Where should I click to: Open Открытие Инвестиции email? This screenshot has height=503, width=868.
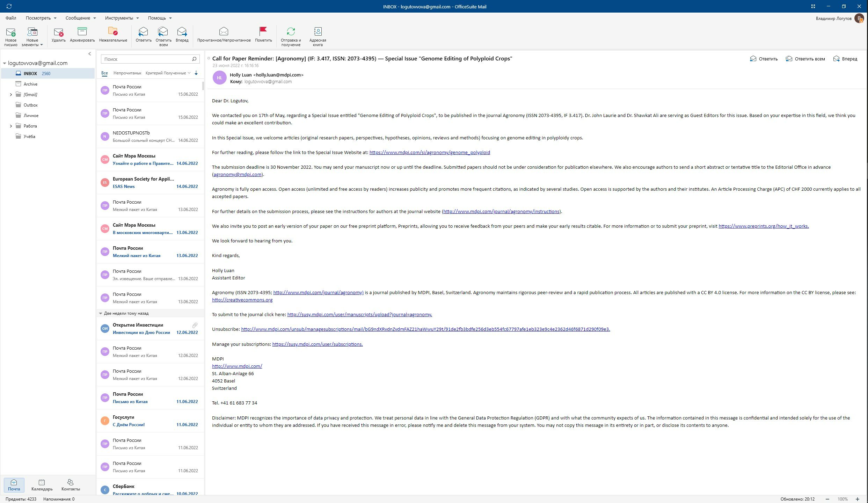(x=151, y=329)
